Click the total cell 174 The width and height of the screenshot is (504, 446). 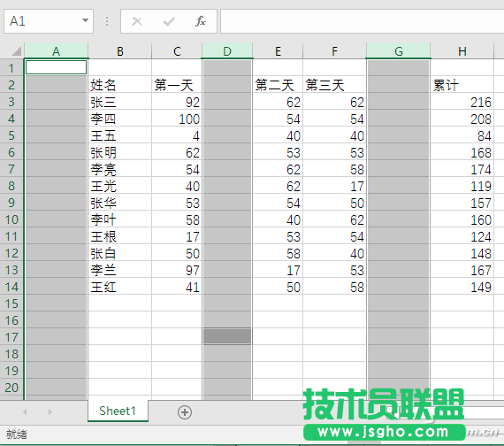(462, 169)
